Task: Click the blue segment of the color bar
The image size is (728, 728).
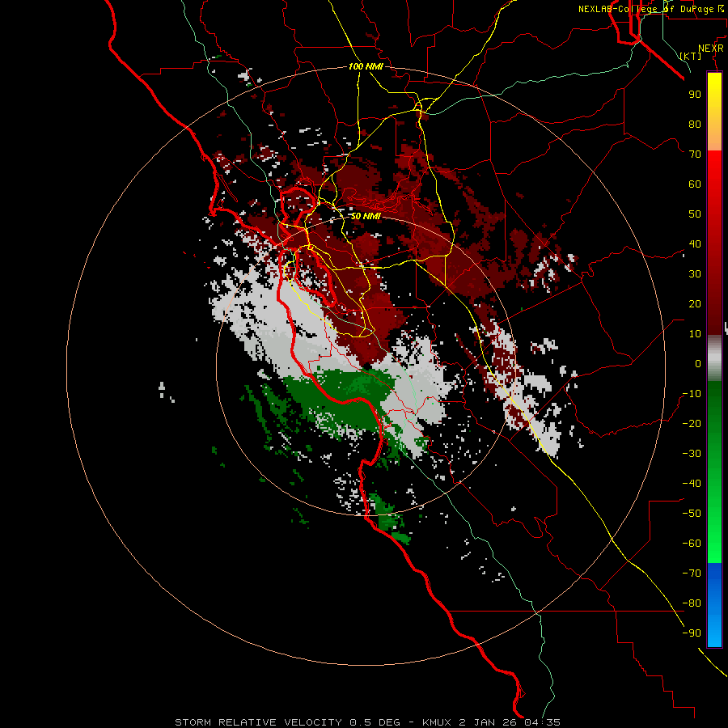Action: click(714, 605)
